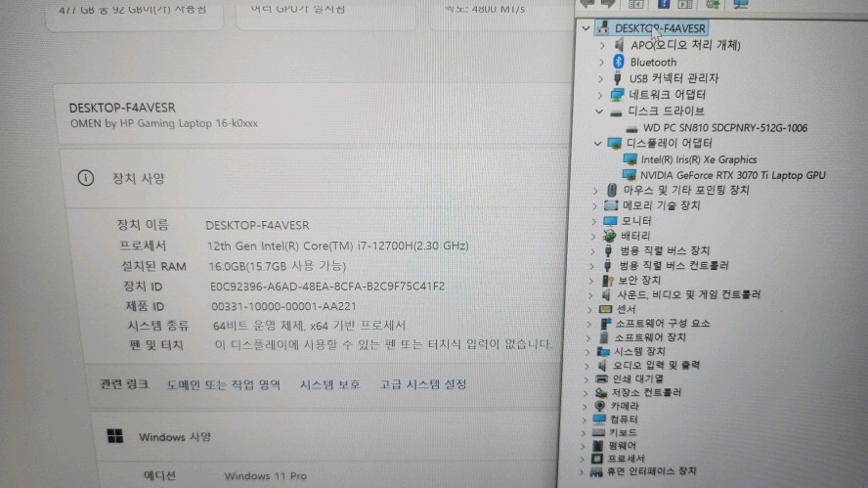Screen dimensions: 868x488
Task: Expand the APO audio processing objects category
Action: (x=602, y=45)
